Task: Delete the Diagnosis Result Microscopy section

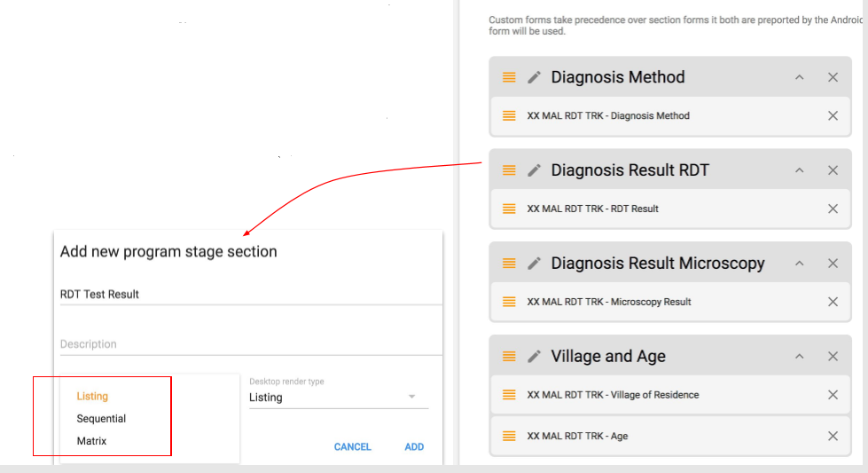Action: click(833, 263)
